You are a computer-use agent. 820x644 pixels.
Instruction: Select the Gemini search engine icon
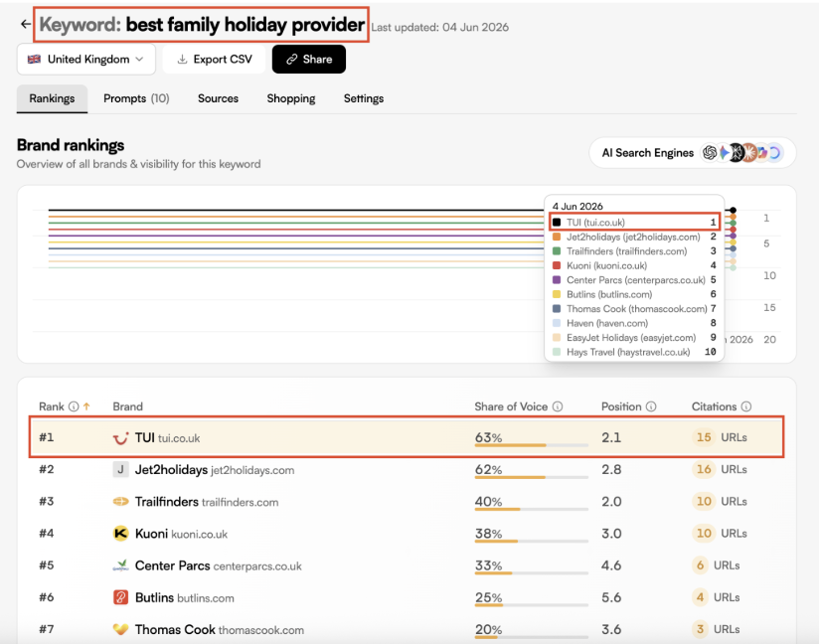click(x=724, y=153)
